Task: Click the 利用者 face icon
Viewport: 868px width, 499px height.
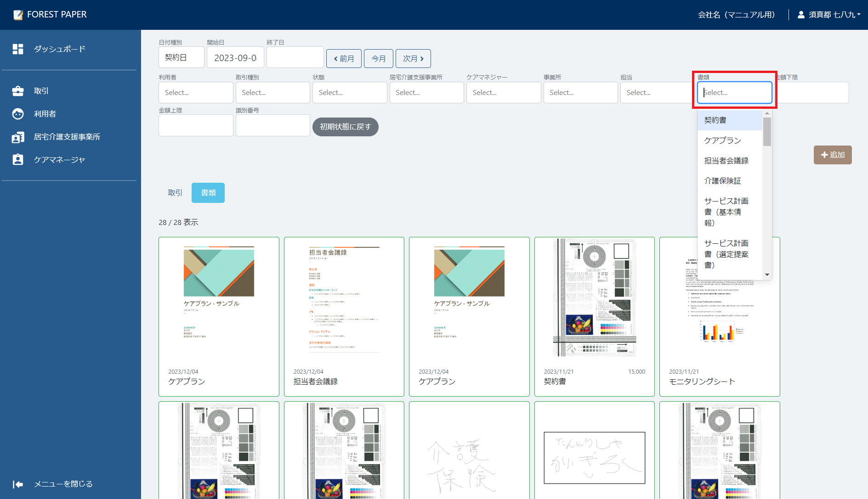Action: [x=18, y=114]
